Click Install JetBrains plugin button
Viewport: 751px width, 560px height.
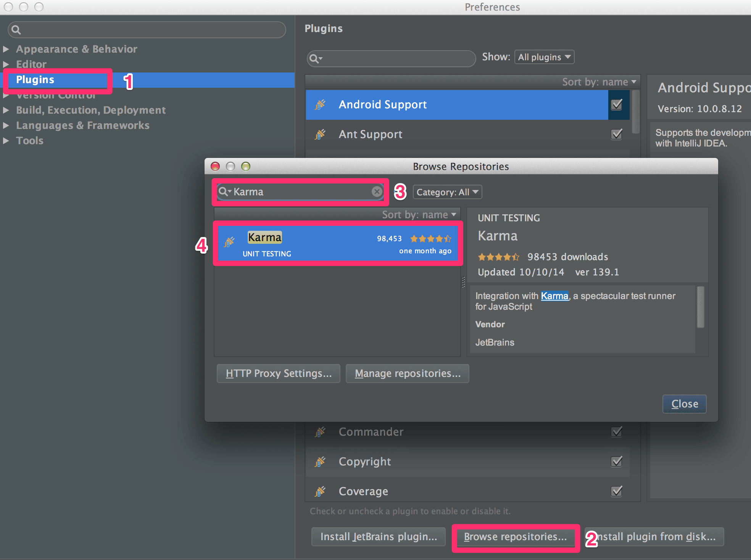tap(379, 537)
